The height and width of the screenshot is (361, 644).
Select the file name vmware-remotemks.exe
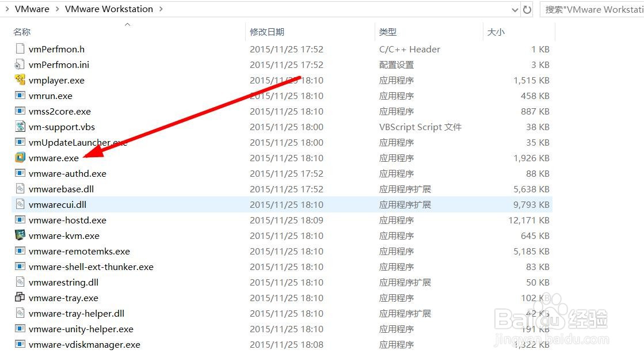(79, 252)
